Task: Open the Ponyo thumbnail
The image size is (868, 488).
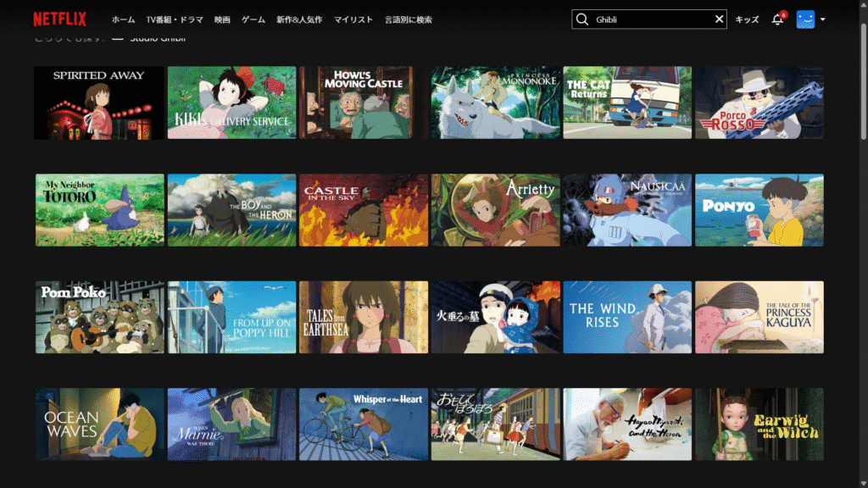Action: (x=759, y=210)
